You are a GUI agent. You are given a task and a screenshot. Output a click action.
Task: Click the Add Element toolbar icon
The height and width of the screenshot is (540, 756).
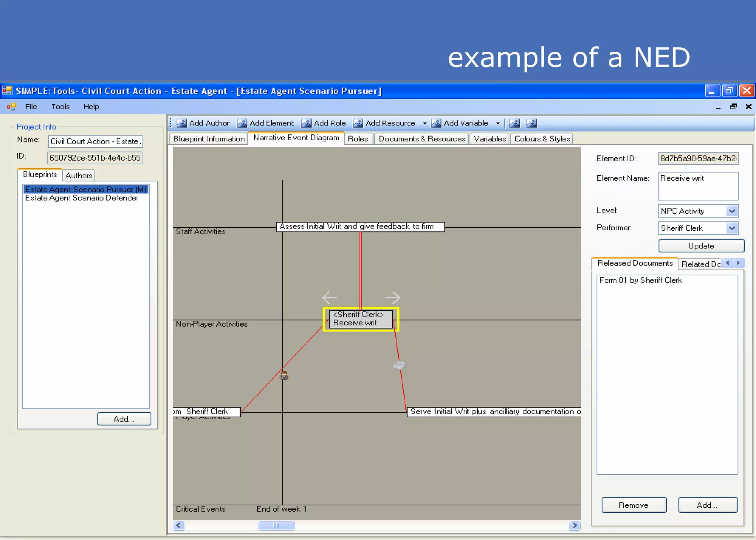[x=242, y=123]
